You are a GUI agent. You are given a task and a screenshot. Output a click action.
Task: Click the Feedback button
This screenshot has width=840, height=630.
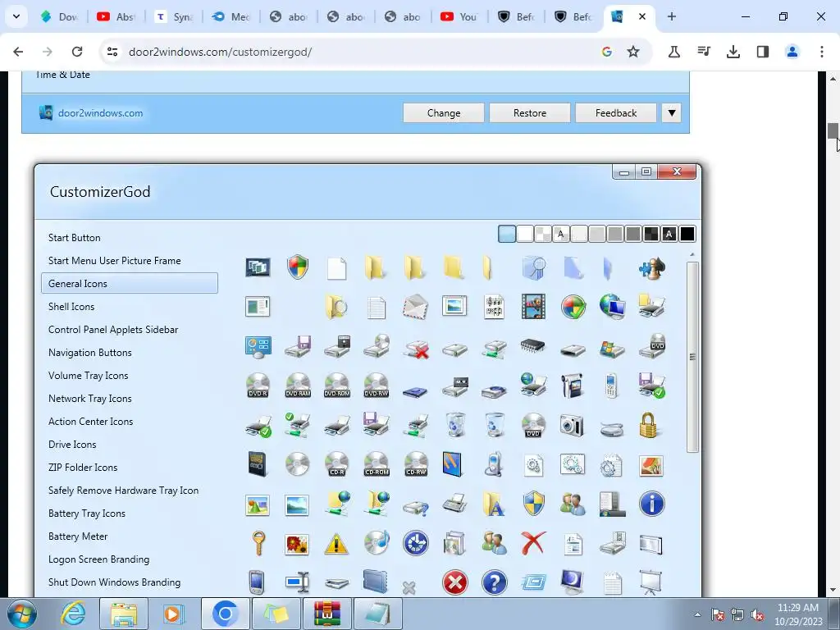click(616, 113)
